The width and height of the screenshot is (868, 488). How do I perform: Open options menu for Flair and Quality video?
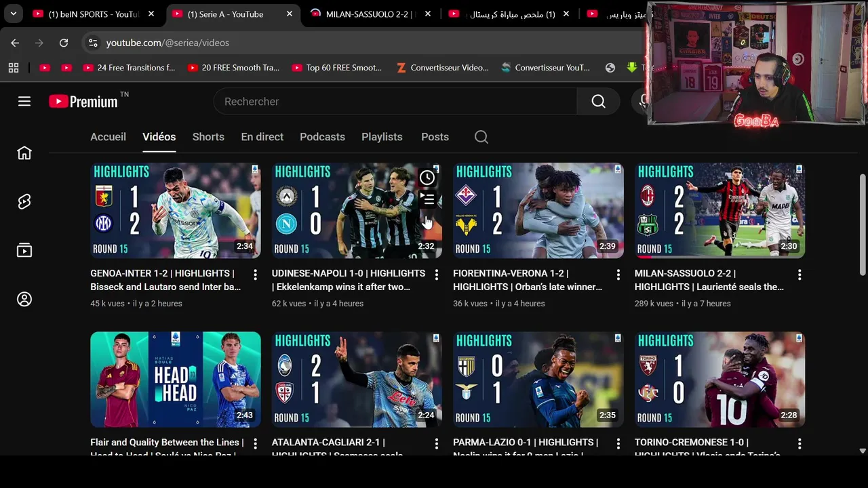[255, 443]
